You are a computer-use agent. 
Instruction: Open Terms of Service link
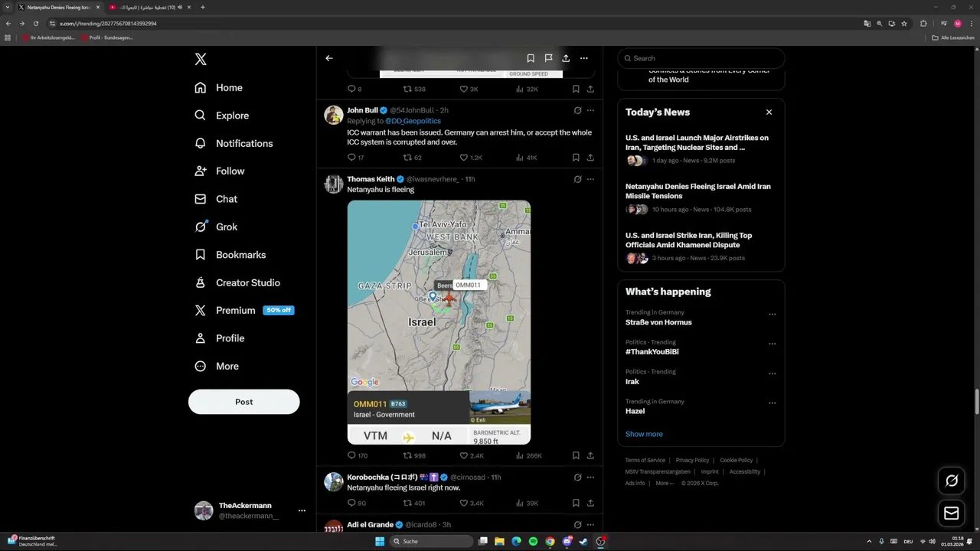[x=645, y=460]
